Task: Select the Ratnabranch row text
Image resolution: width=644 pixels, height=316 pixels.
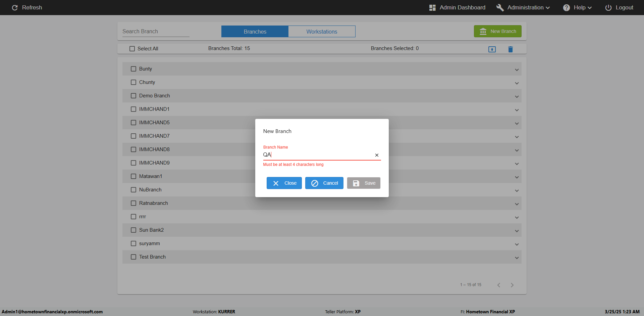Action: click(154, 203)
